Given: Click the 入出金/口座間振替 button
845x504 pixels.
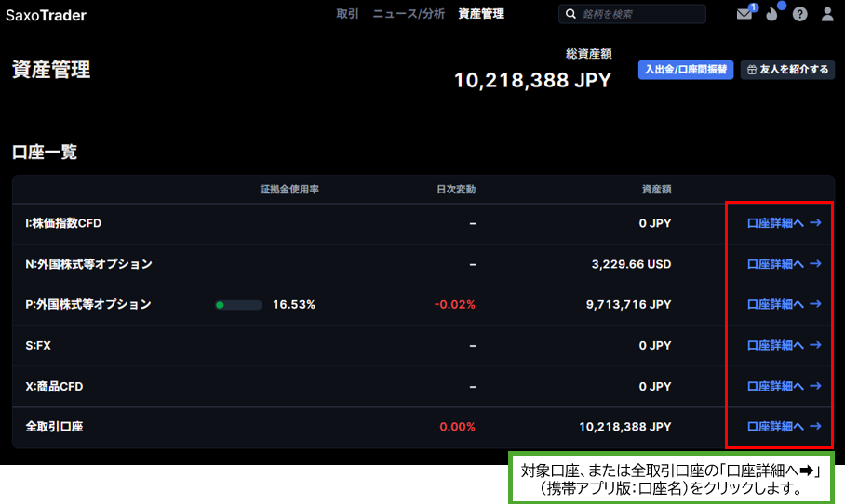Looking at the screenshot, I should click(686, 70).
